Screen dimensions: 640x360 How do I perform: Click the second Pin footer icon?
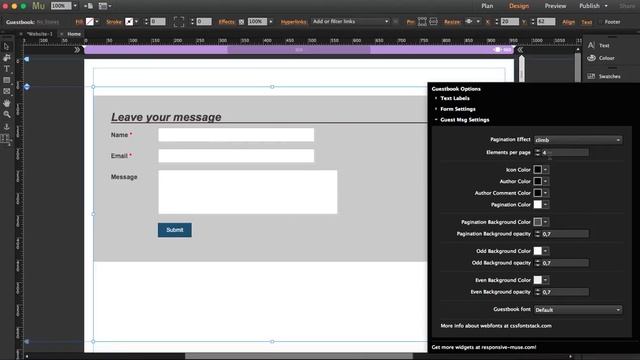(433, 22)
